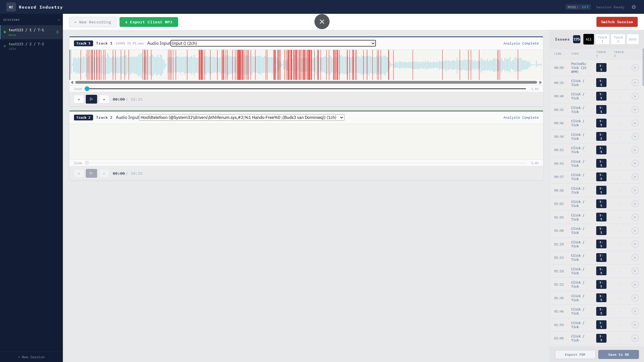Adjust Track 1 zoom slider handle

[87, 89]
